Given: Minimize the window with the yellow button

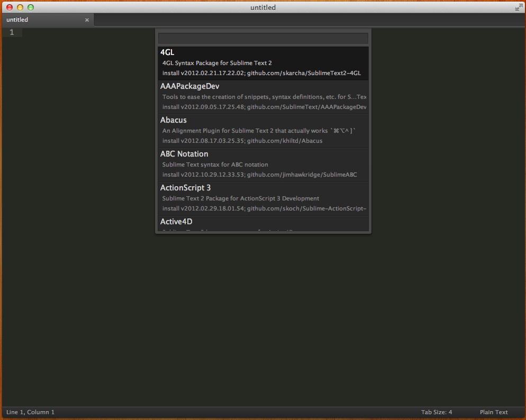Looking at the screenshot, I should click(x=20, y=7).
